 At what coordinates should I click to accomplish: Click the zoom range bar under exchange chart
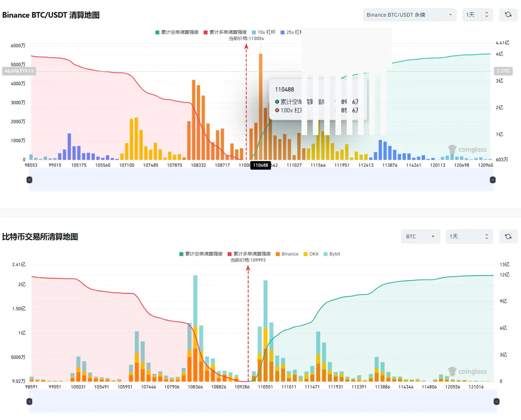point(263,402)
